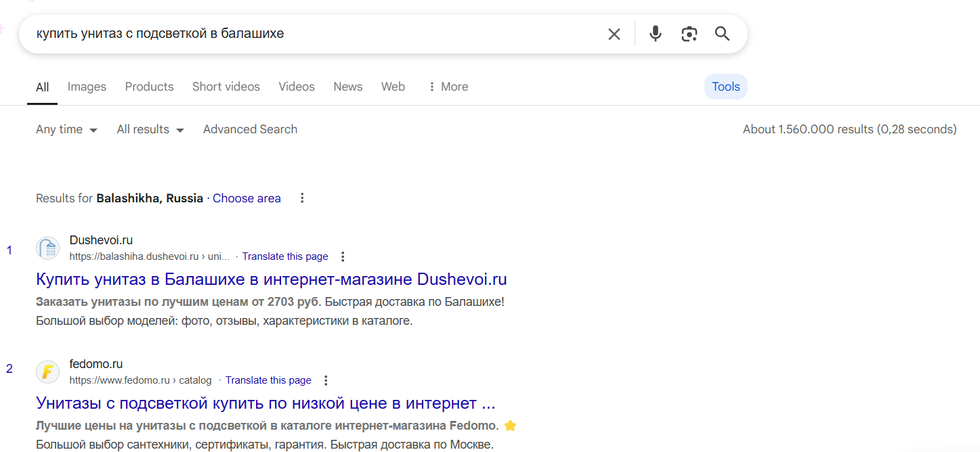
Task: Open three-dot options next to Choose area
Action: pyautogui.click(x=302, y=198)
